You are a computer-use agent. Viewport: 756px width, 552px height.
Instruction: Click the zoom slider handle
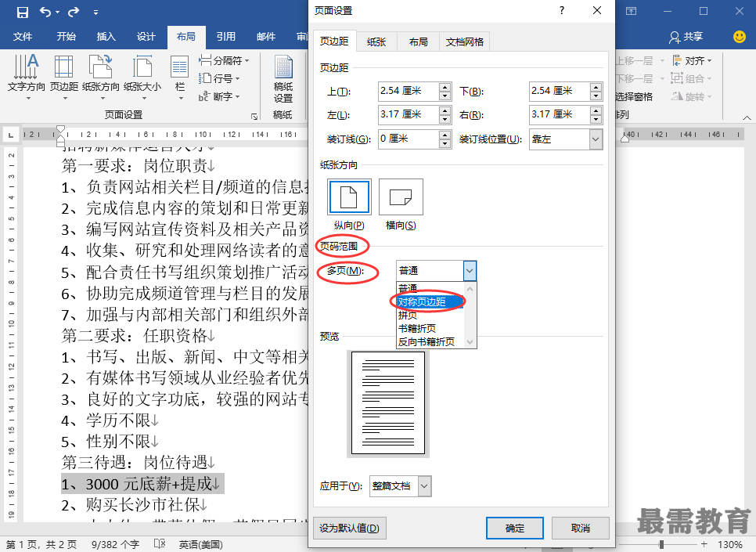click(661, 545)
